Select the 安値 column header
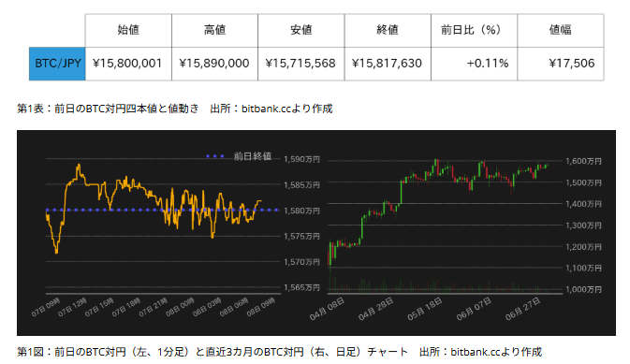Image resolution: width=630 pixels, height=364 pixels. pyautogui.click(x=300, y=30)
